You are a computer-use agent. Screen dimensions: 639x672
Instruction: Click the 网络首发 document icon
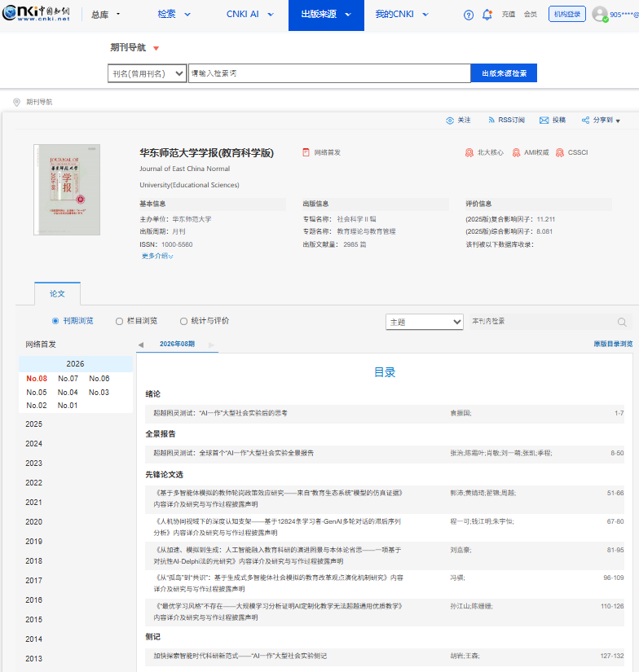306,152
